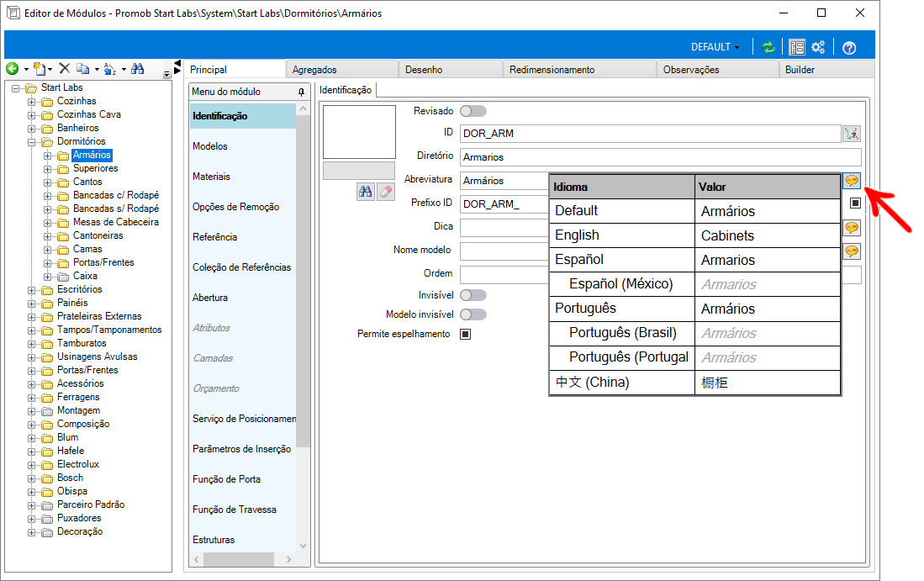Open help with the question mark icon

849,48
